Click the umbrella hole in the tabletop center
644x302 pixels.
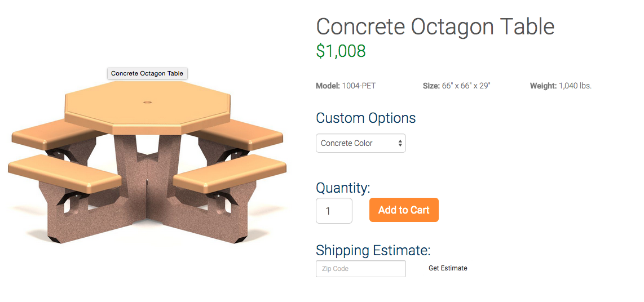[147, 100]
